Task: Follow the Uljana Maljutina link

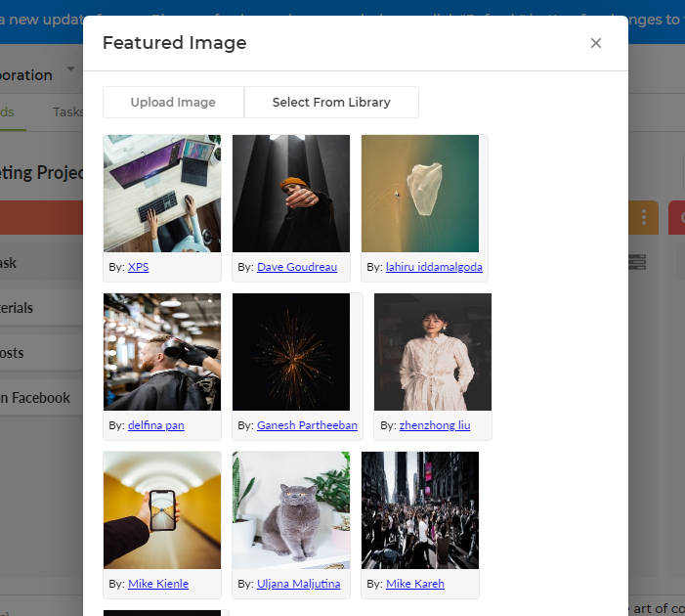Action: point(298,584)
